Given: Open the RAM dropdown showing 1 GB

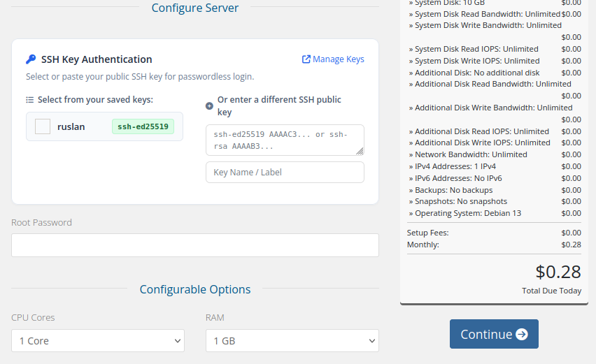Looking at the screenshot, I should (292, 340).
